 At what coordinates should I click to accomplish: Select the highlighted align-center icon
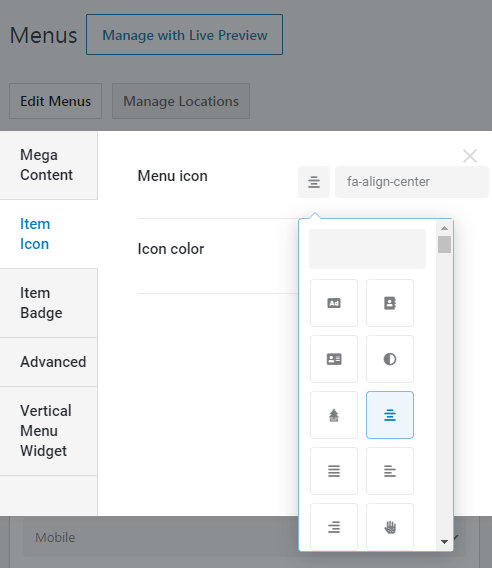coord(390,415)
